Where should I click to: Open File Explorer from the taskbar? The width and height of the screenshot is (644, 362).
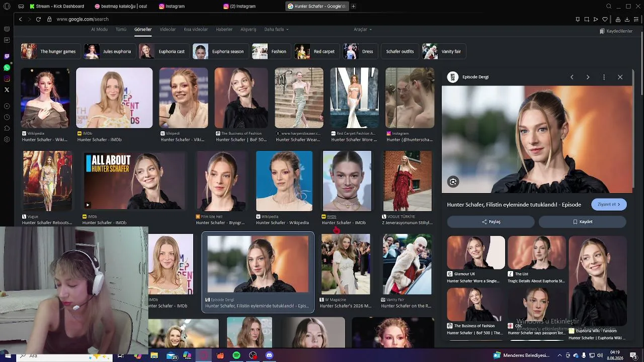pyautogui.click(x=154, y=355)
